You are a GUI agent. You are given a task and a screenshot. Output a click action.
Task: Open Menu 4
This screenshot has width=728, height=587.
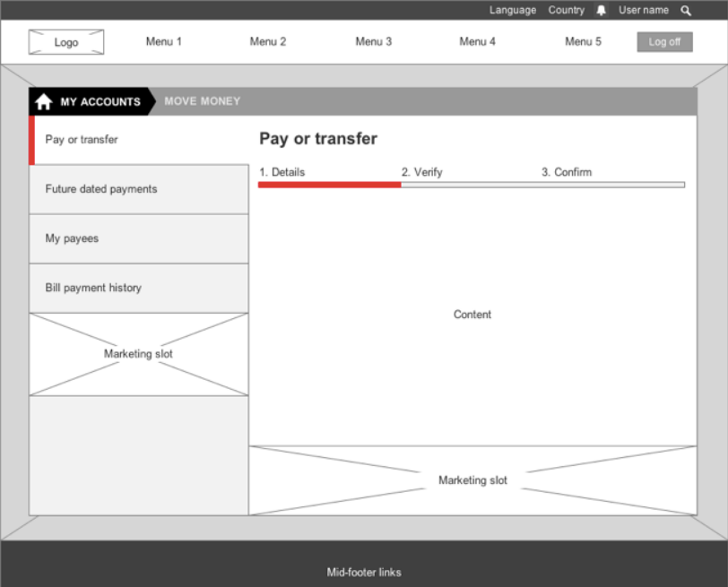point(477,42)
